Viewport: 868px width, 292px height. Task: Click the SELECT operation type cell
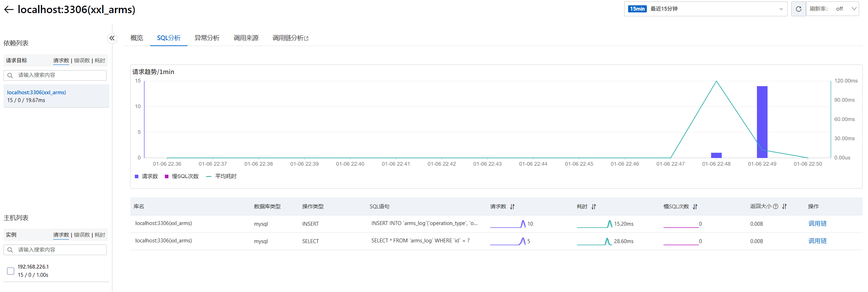click(x=310, y=241)
